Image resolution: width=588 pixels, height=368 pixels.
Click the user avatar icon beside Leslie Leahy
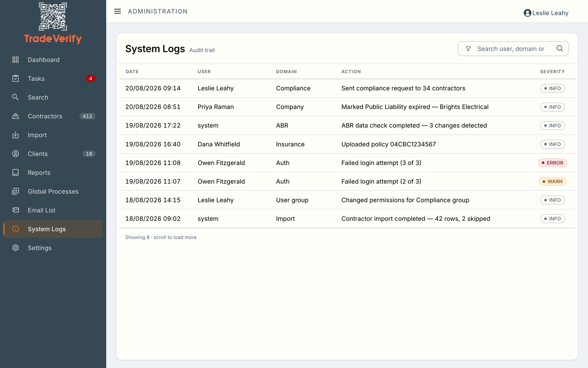[x=528, y=13]
